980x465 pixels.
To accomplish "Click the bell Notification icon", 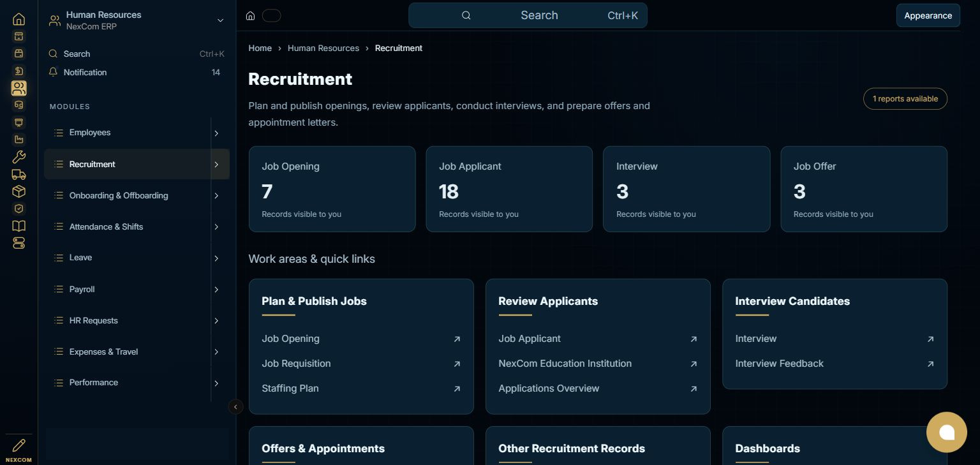I will click(54, 72).
